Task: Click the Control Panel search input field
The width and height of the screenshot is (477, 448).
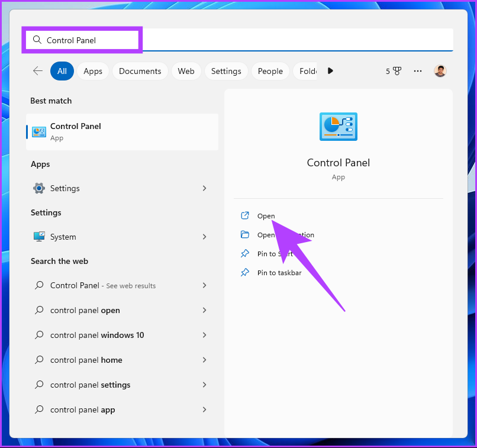Action: click(240, 40)
